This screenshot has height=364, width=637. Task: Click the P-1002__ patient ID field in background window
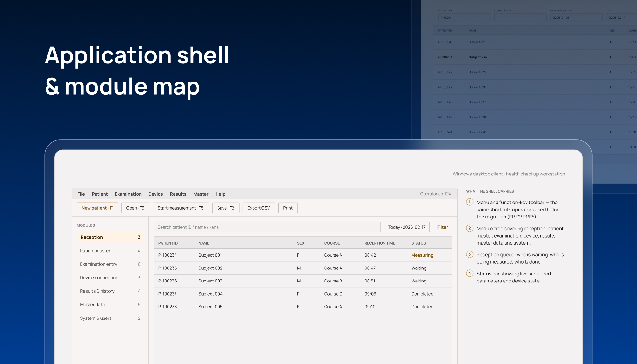(464, 18)
